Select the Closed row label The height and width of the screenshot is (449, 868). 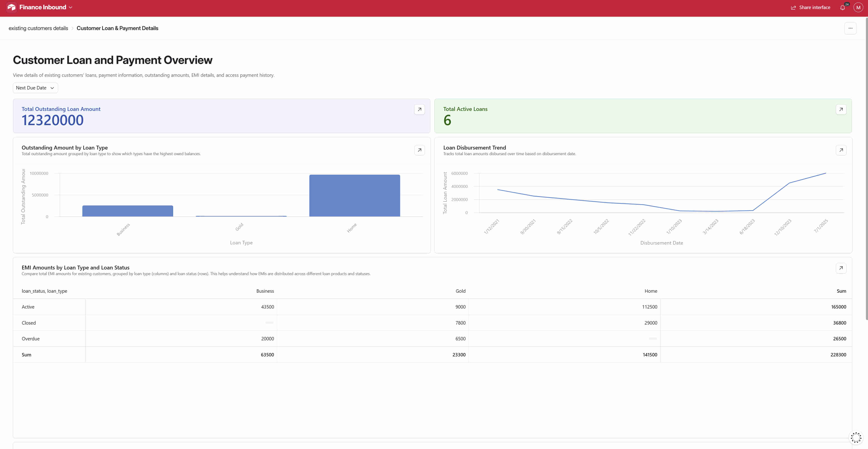(x=29, y=323)
